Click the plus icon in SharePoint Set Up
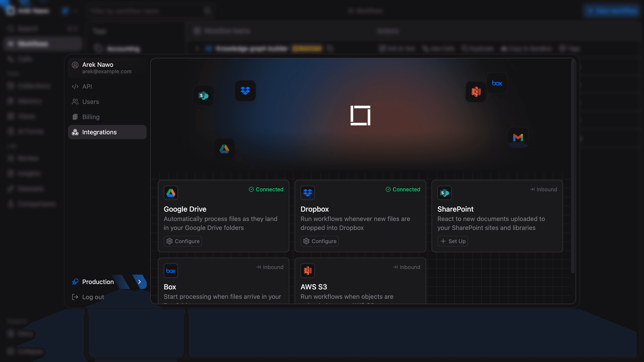644x362 pixels. [x=443, y=241]
